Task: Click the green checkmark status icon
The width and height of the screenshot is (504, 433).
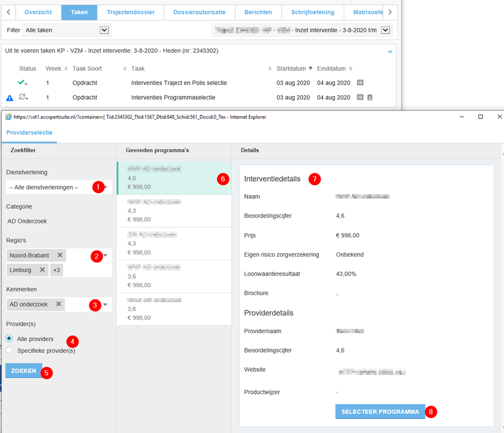Action: click(21, 83)
